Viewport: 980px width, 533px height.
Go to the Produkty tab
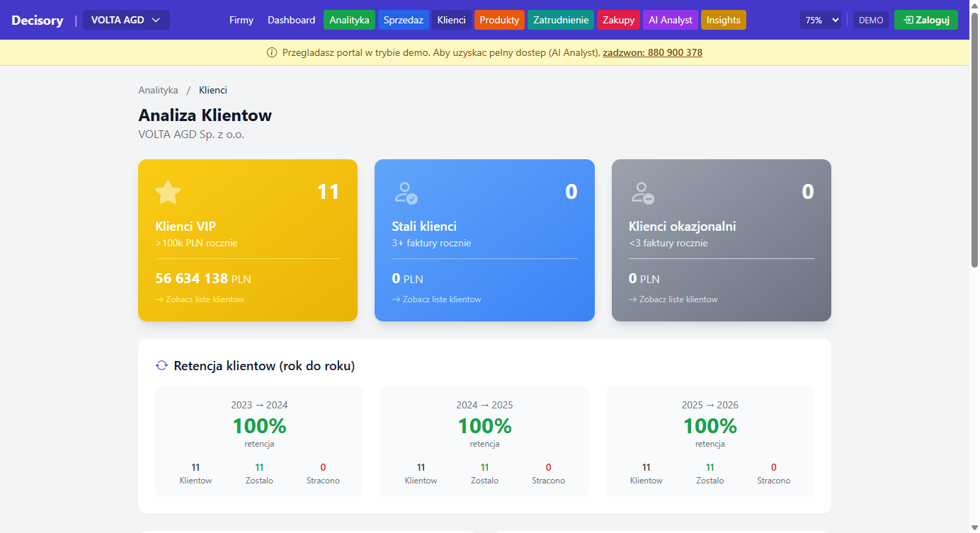[499, 20]
